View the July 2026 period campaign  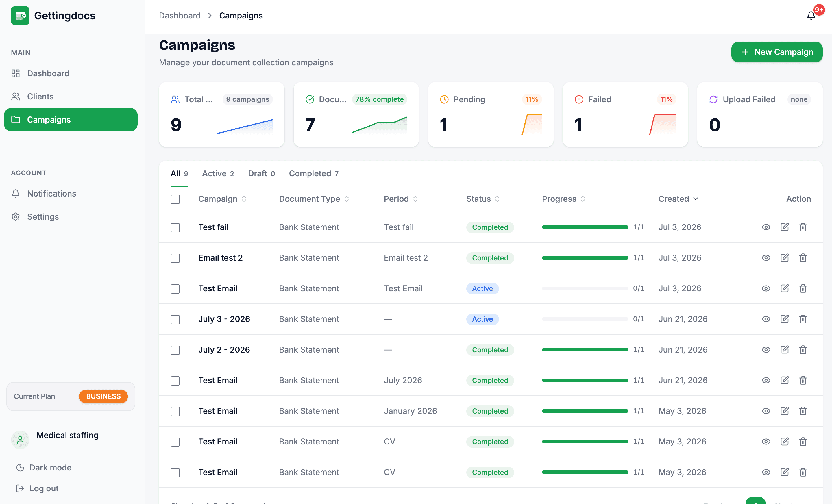[766, 380]
